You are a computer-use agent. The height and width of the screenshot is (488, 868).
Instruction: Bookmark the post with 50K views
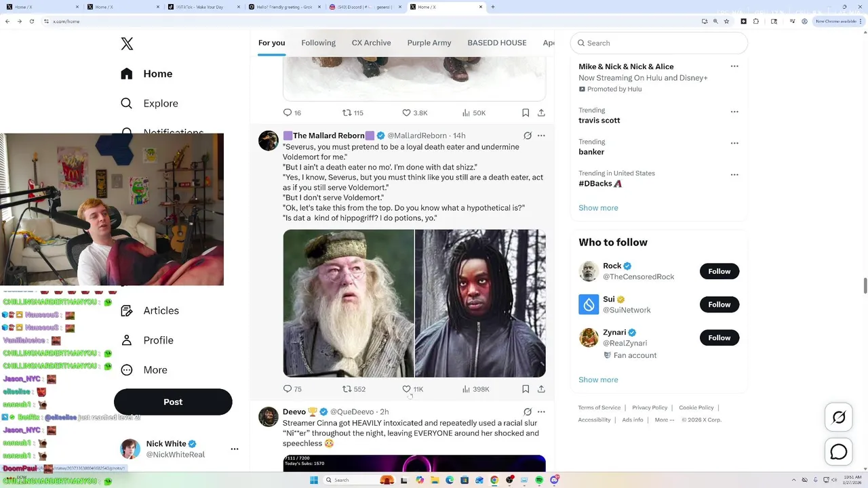pos(526,113)
